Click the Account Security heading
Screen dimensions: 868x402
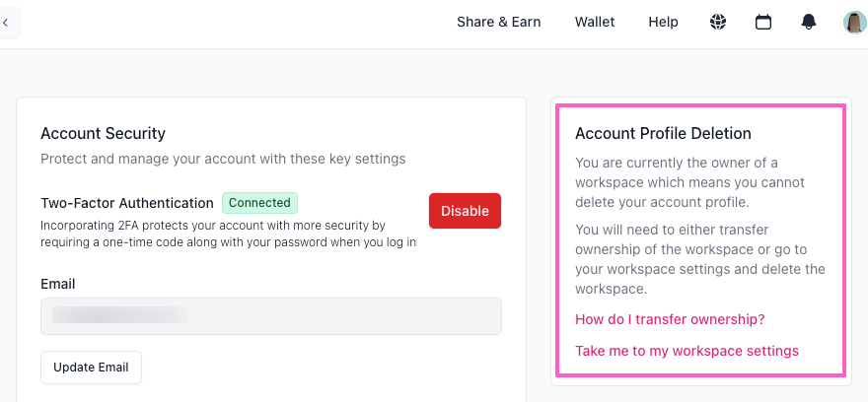103,133
